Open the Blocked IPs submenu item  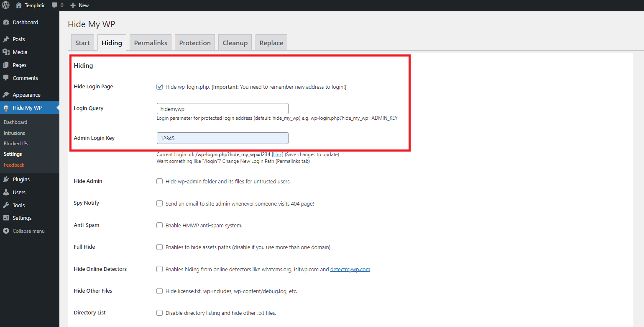(16, 144)
